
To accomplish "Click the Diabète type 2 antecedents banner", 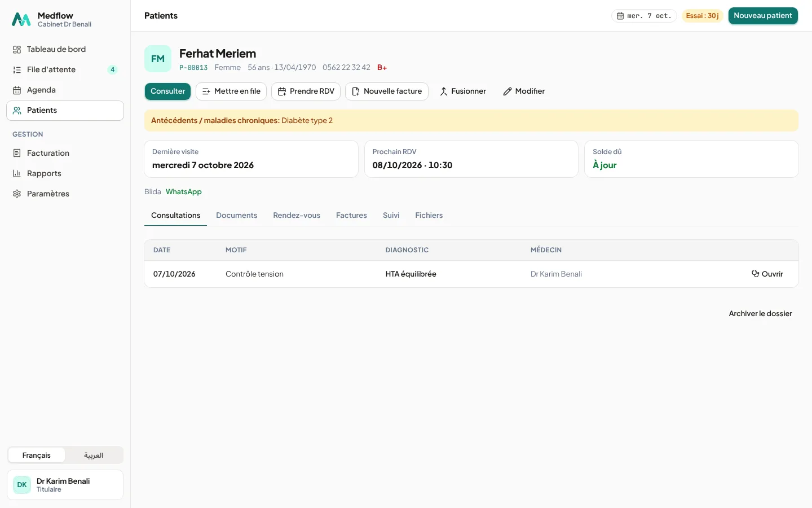I will 471,121.
